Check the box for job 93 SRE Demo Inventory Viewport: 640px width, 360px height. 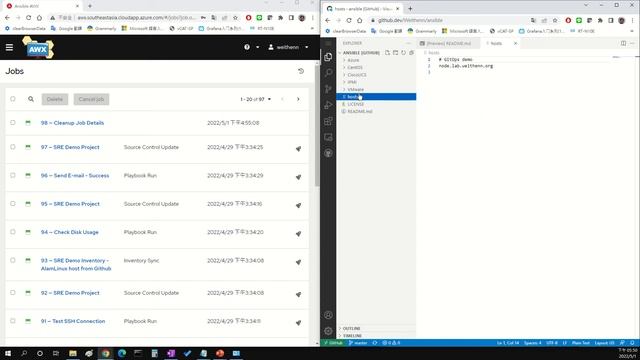click(13, 260)
